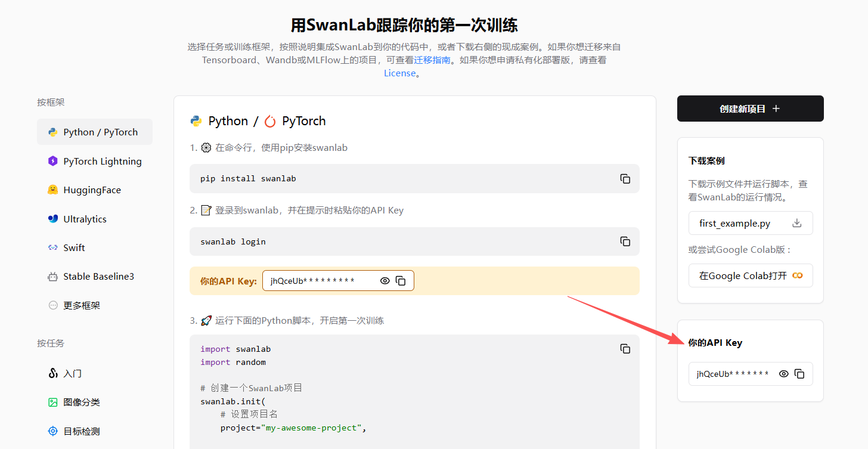Download first_example.py file
Screen dimensions: 868x449
click(751, 223)
